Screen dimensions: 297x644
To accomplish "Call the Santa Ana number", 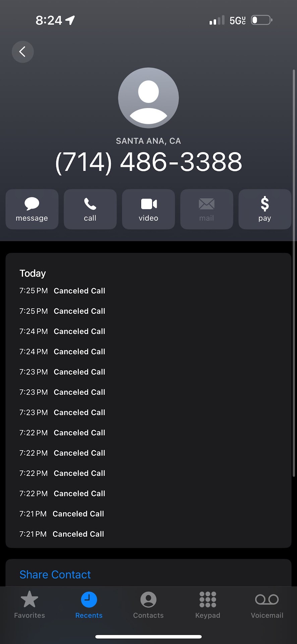I will tap(90, 209).
